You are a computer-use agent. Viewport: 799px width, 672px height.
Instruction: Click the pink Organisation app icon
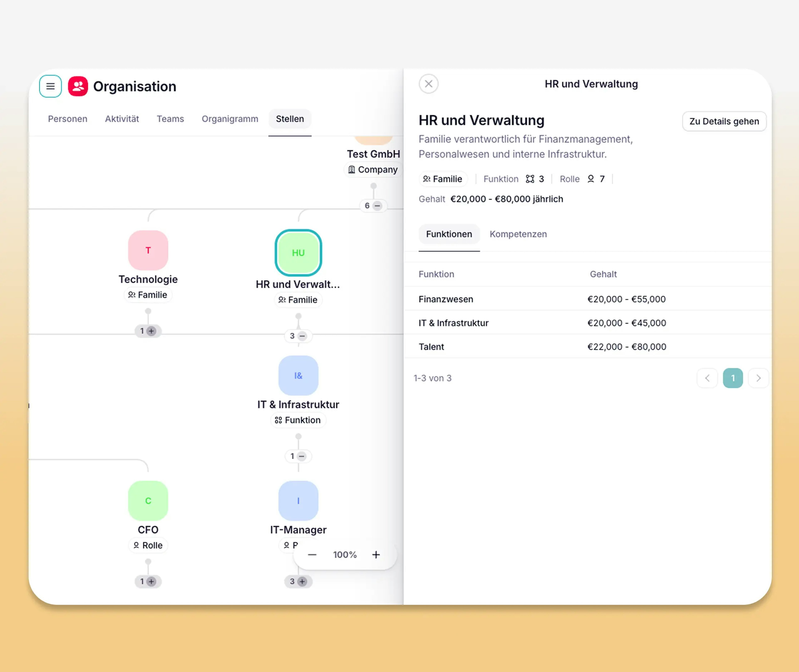(x=78, y=86)
